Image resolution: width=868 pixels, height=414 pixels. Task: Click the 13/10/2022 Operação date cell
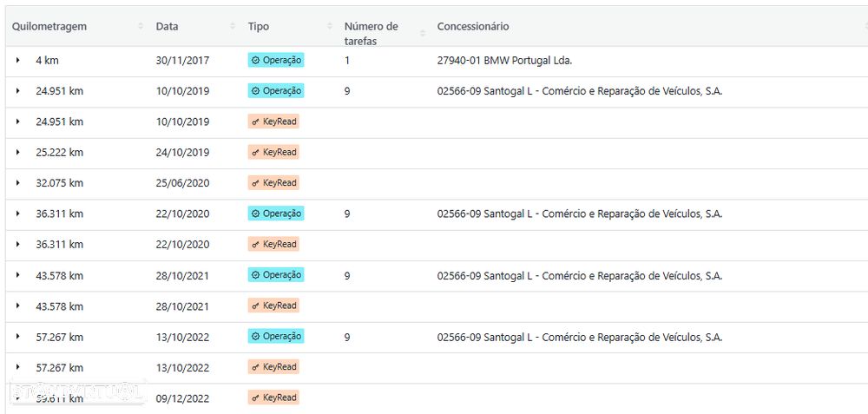pyautogui.click(x=182, y=337)
